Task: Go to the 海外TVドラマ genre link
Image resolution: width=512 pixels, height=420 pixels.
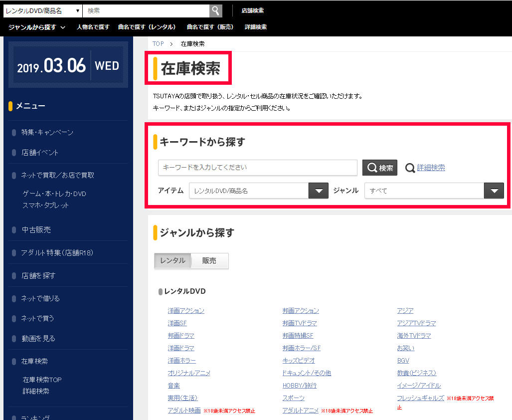Action: (414, 335)
